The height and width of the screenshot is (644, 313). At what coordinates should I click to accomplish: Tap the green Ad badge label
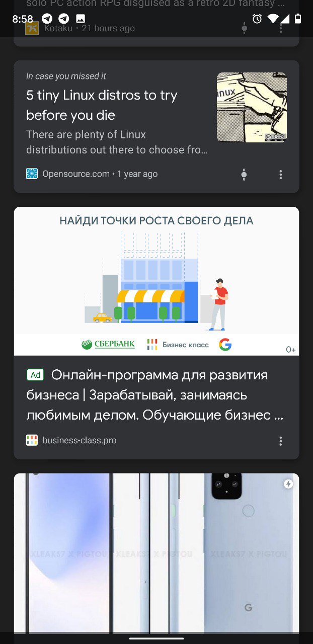(35, 375)
